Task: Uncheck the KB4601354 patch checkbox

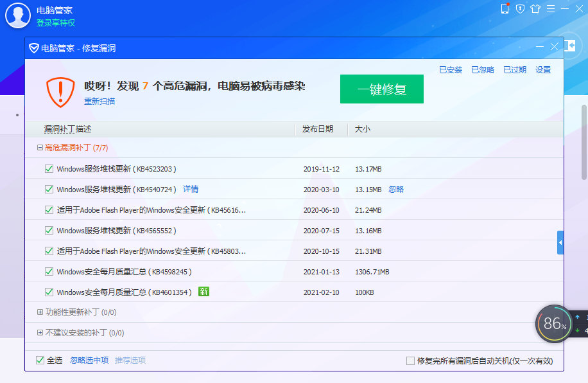Action: (49, 292)
